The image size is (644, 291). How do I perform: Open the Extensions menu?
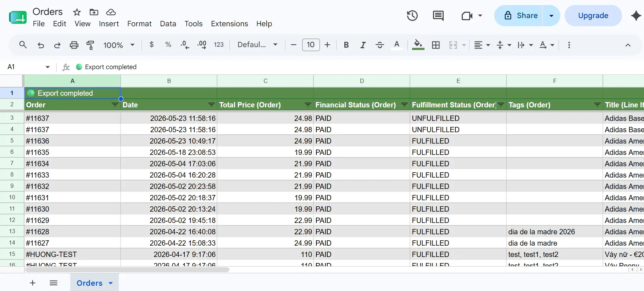click(229, 24)
